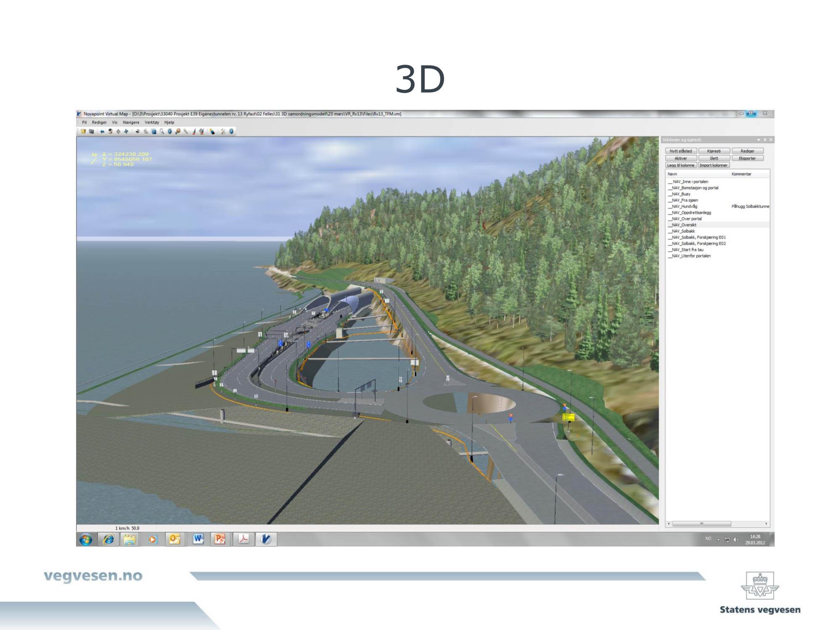
Task: Open the Rediger menu
Action: point(99,122)
